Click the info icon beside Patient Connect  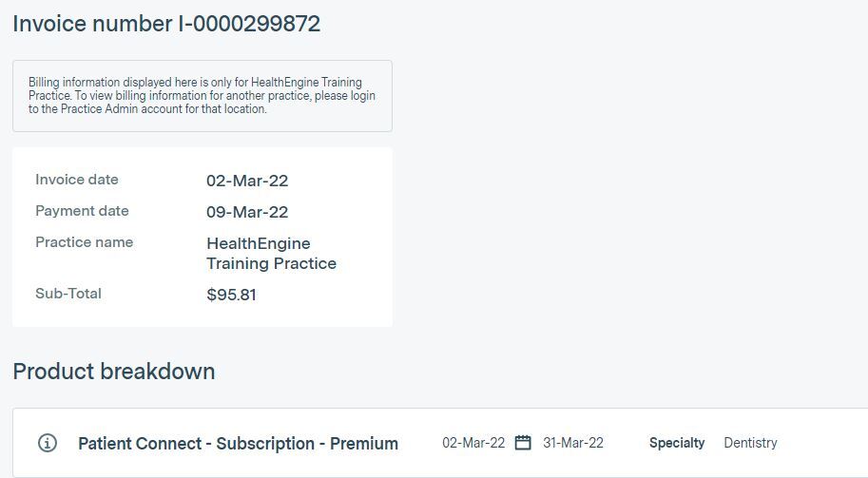[x=48, y=443]
